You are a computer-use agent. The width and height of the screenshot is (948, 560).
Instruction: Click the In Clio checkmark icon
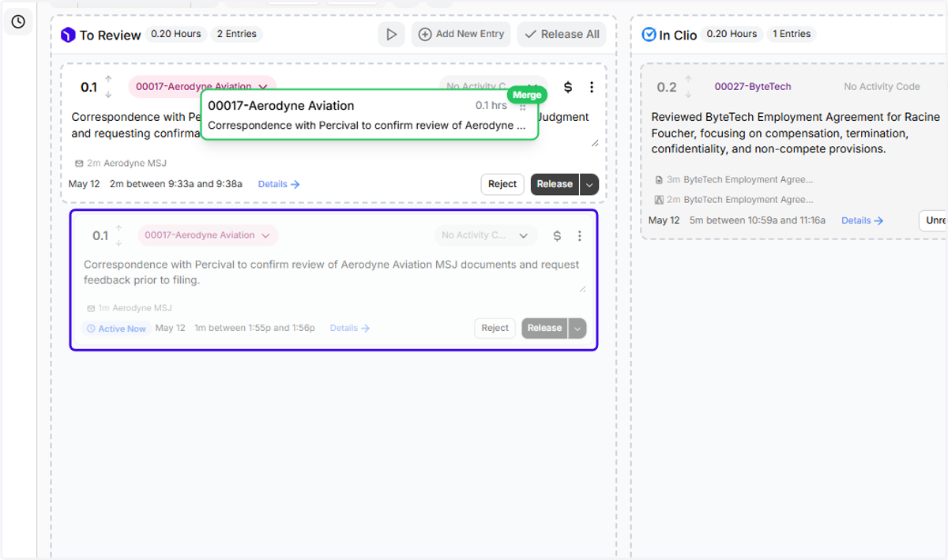click(x=649, y=35)
